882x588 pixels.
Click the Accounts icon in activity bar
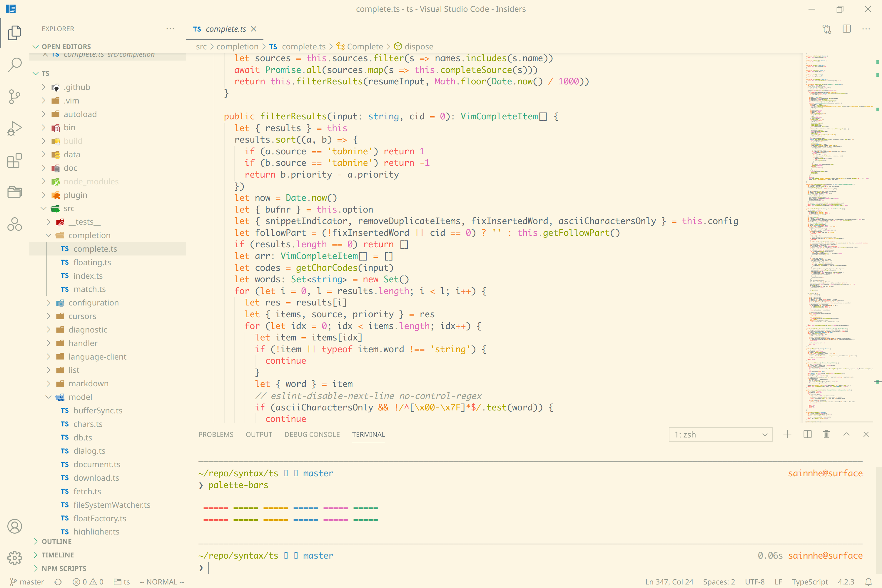[x=15, y=526]
